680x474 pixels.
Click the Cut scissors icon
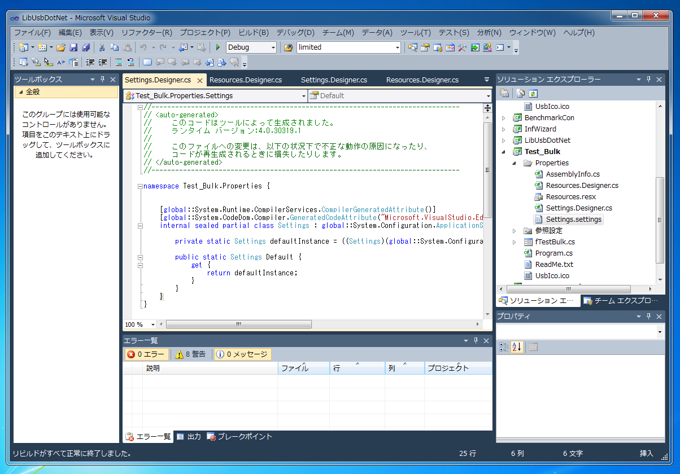click(x=102, y=47)
